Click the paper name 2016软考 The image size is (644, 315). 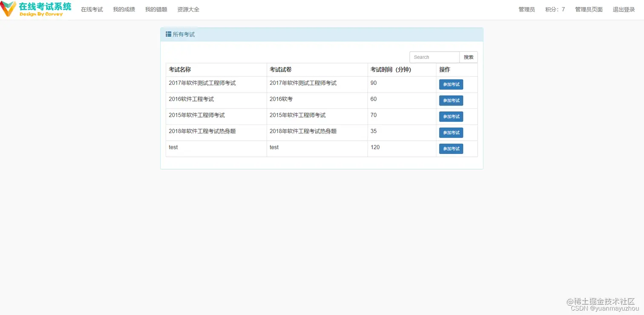click(281, 99)
